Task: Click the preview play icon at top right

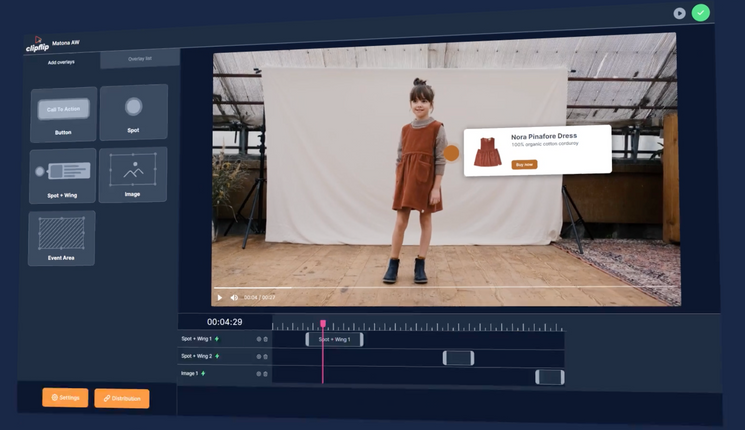Action: point(679,13)
